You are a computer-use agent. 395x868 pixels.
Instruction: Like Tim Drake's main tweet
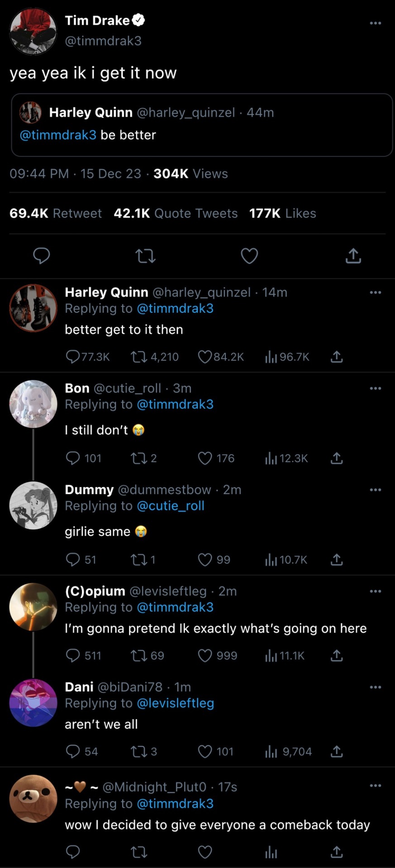point(249,256)
